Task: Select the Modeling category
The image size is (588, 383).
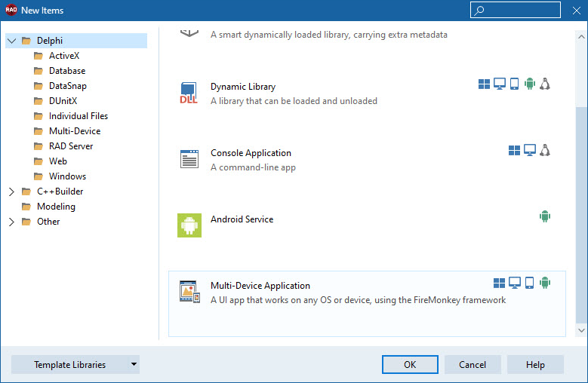Action: coord(57,207)
